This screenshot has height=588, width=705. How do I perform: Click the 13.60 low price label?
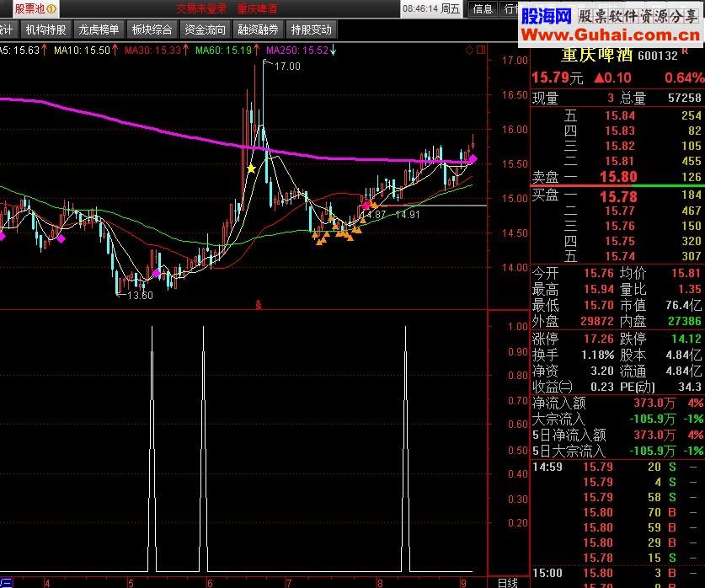tap(141, 296)
